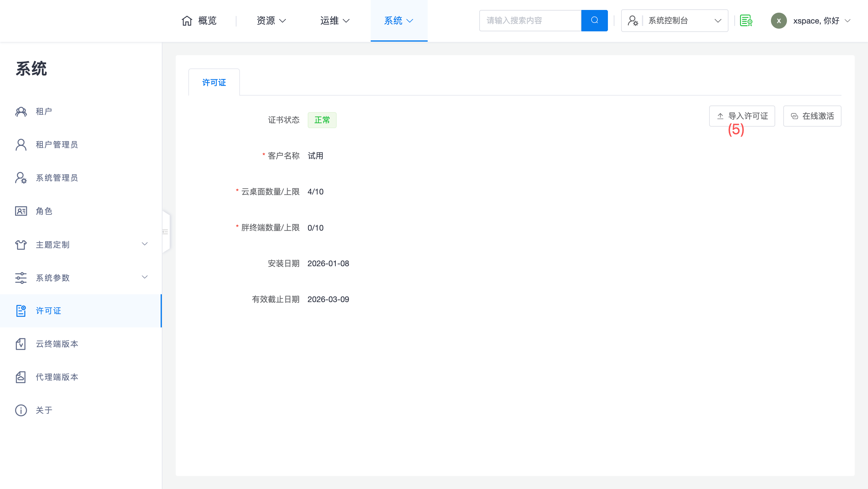The width and height of the screenshot is (868, 489).
Task: Open the 资源 top menu
Action: pyautogui.click(x=271, y=21)
